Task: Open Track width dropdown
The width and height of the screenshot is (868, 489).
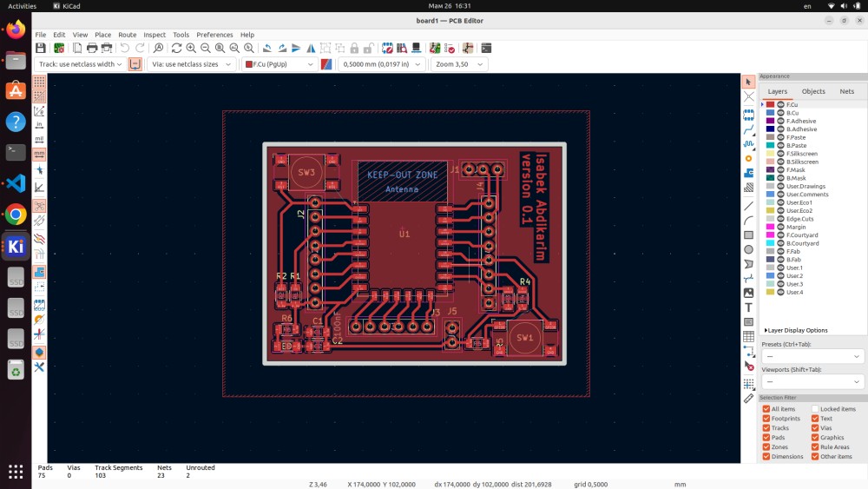Action: [x=80, y=64]
